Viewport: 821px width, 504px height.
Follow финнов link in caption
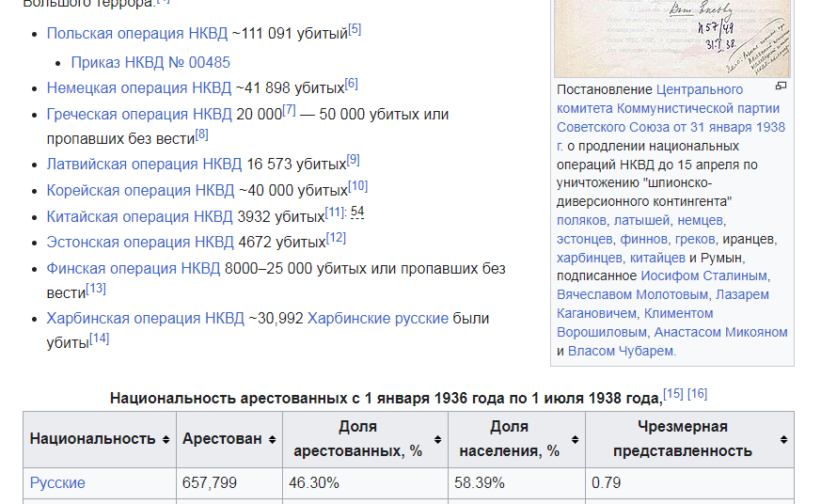(x=643, y=239)
